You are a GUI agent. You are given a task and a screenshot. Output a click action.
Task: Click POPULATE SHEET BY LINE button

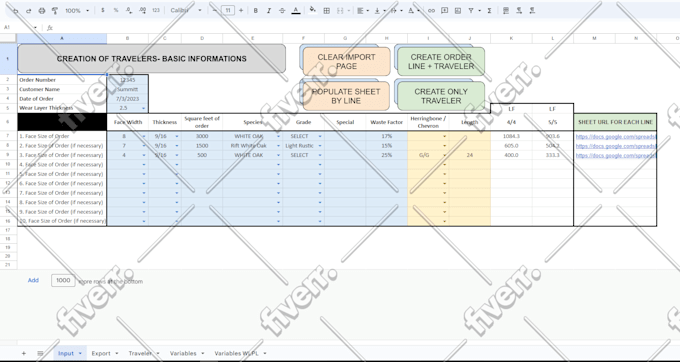(347, 96)
